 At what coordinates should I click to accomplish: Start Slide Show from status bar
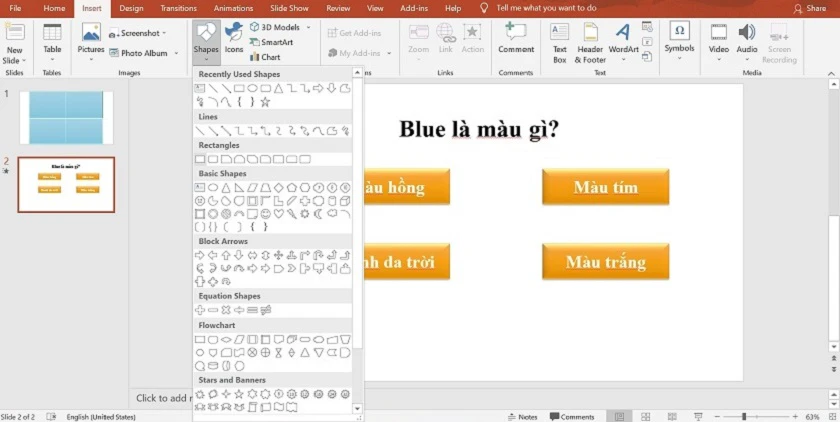click(x=698, y=417)
